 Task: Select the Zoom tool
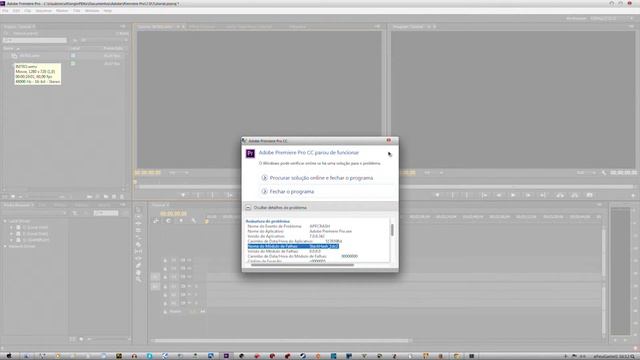point(139,279)
